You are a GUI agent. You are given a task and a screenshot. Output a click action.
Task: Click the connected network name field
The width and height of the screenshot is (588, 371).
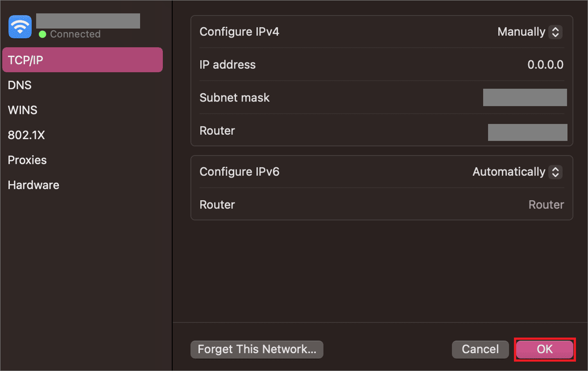pyautogui.click(x=88, y=20)
